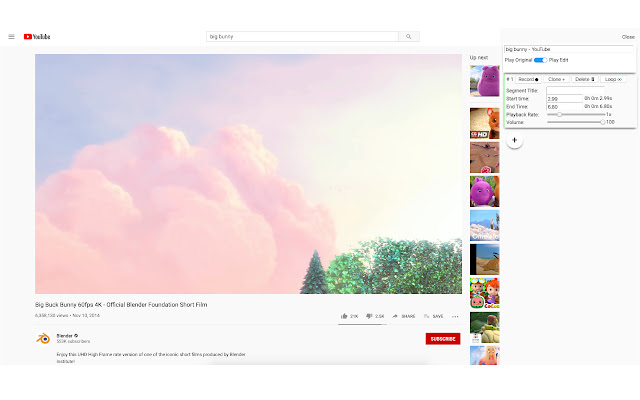
Task: Open the CoComelon video thumbnail
Action: click(x=484, y=293)
